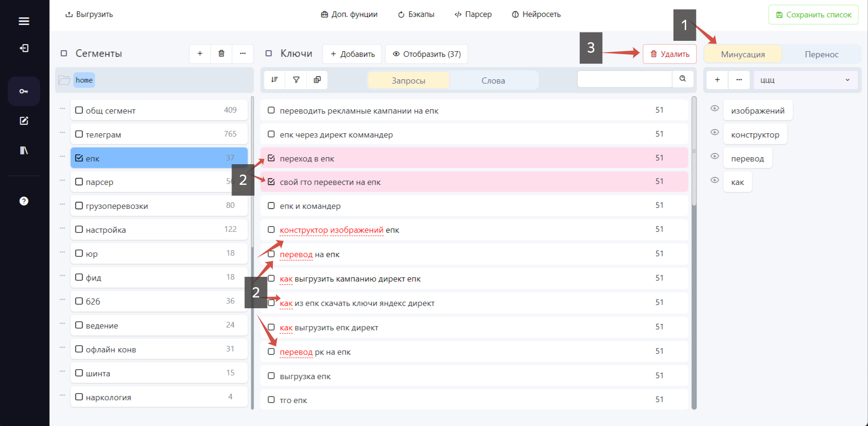Click the sort icon in Ключи toolbar

(x=275, y=80)
